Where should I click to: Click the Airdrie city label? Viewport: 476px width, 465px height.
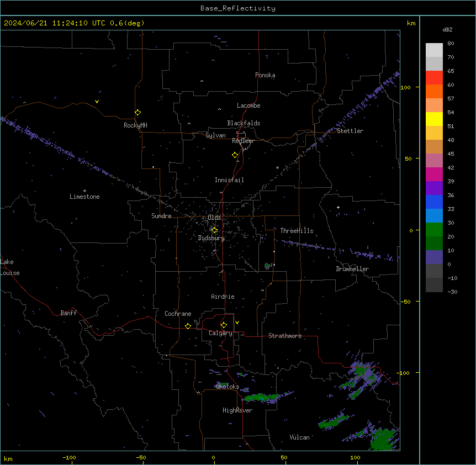click(x=223, y=297)
